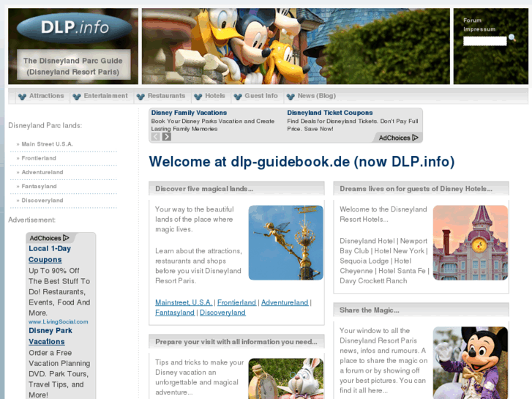Go to Fantasyland in sidebar
Screen dimensions: 532x399
point(39,187)
